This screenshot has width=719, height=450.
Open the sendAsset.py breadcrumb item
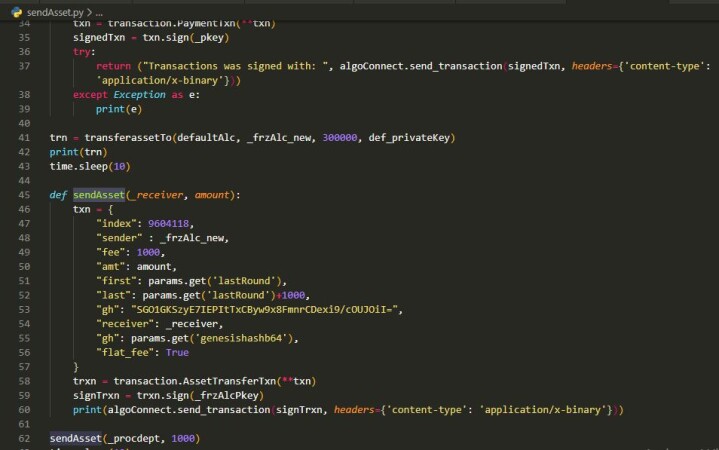[55, 12]
